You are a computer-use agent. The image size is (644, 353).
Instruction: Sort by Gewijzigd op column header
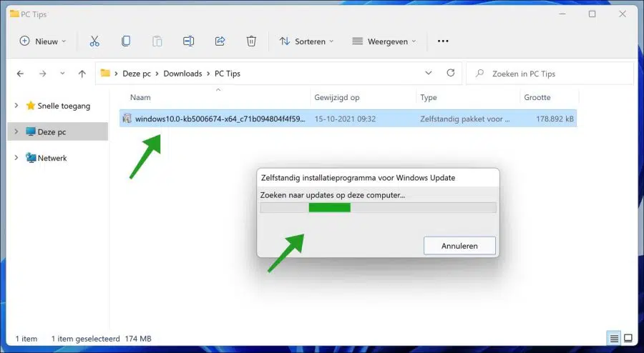(x=337, y=97)
